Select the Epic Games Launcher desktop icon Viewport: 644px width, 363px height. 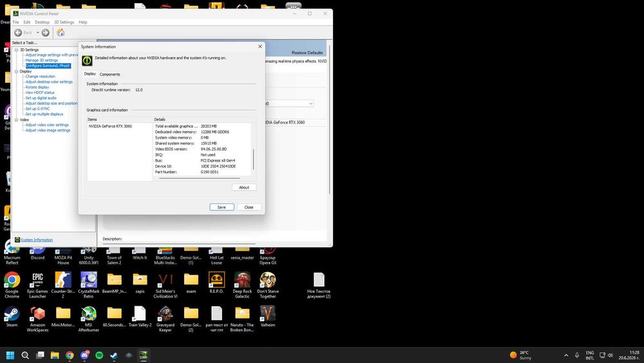coord(37,284)
